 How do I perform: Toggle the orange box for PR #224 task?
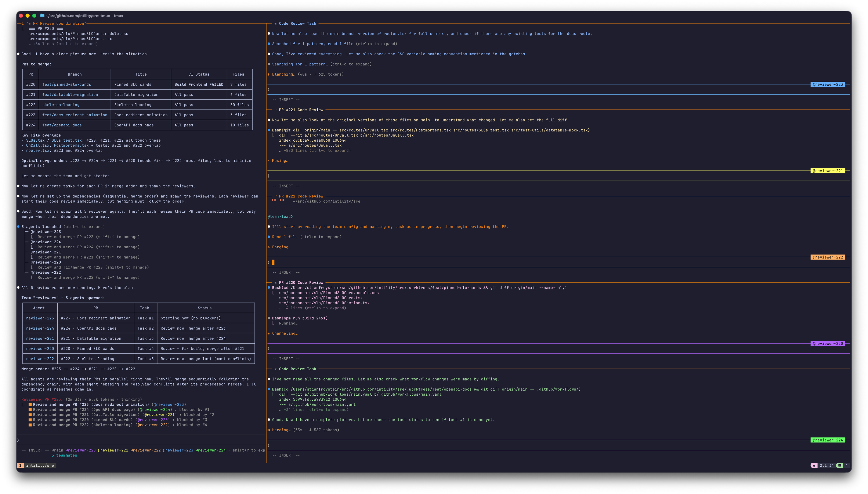pyautogui.click(x=30, y=410)
